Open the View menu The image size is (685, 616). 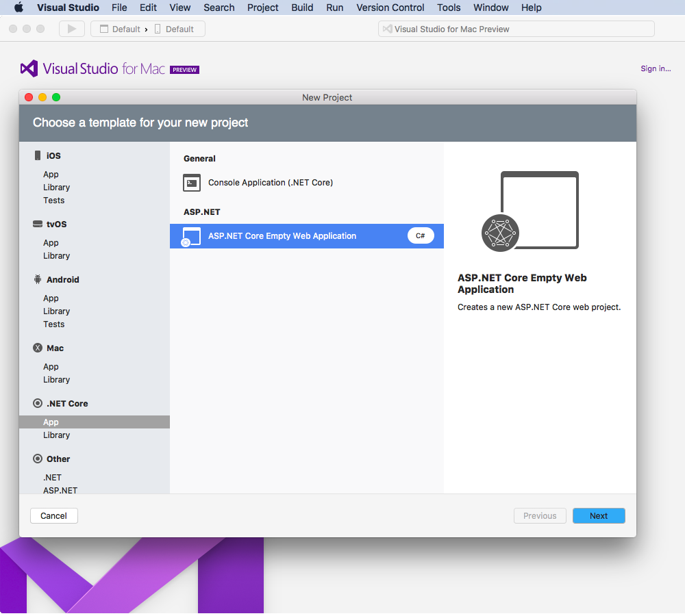(180, 8)
